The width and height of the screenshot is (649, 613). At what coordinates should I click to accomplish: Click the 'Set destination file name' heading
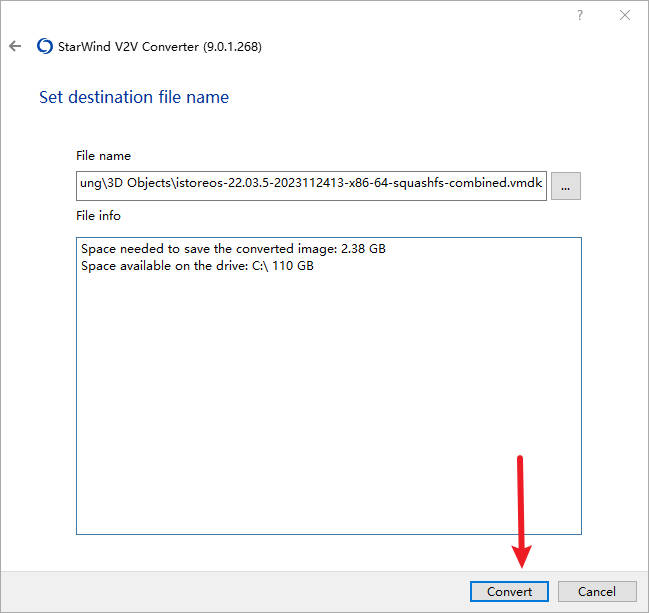pyautogui.click(x=134, y=98)
